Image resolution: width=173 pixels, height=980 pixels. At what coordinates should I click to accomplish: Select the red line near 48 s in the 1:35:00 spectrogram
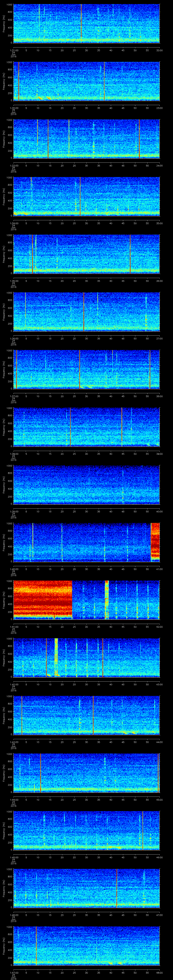[x=130, y=254]
